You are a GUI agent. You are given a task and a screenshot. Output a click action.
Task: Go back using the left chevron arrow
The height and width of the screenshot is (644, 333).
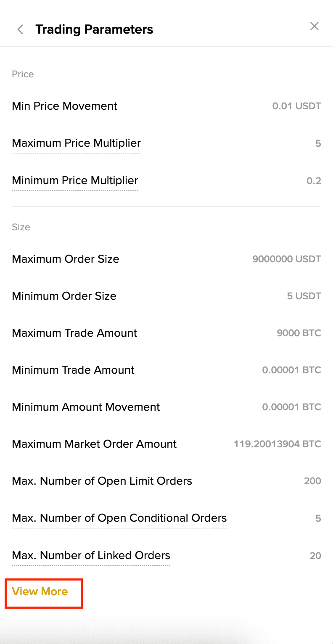[20, 29]
